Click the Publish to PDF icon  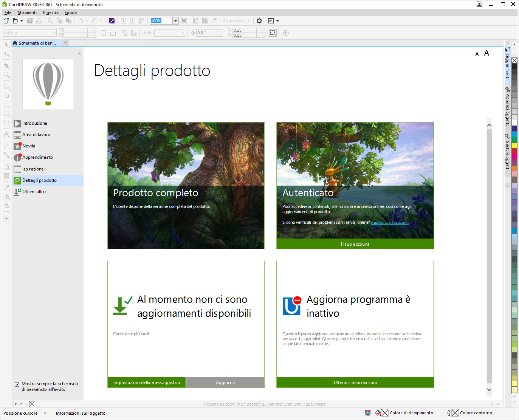pos(142,21)
